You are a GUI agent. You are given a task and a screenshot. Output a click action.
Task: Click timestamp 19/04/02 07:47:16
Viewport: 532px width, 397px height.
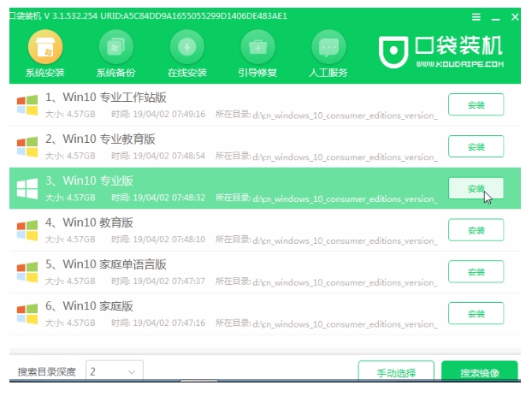(x=169, y=323)
